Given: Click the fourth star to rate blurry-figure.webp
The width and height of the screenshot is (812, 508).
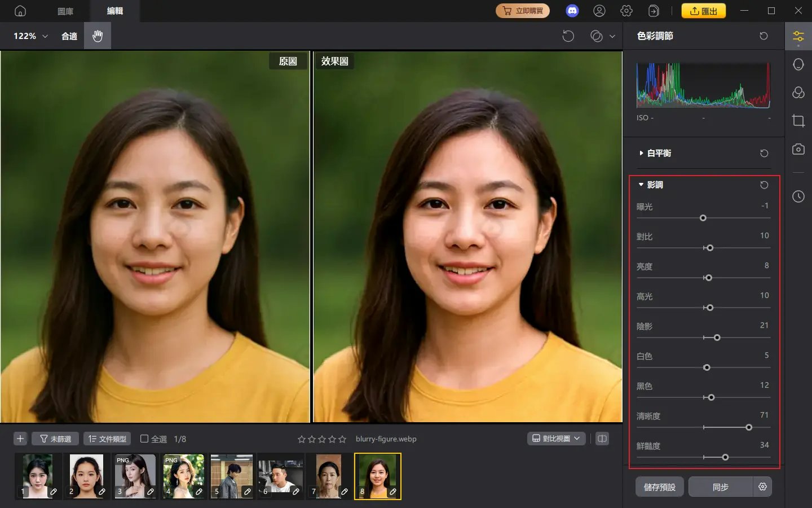Looking at the screenshot, I should (x=332, y=438).
